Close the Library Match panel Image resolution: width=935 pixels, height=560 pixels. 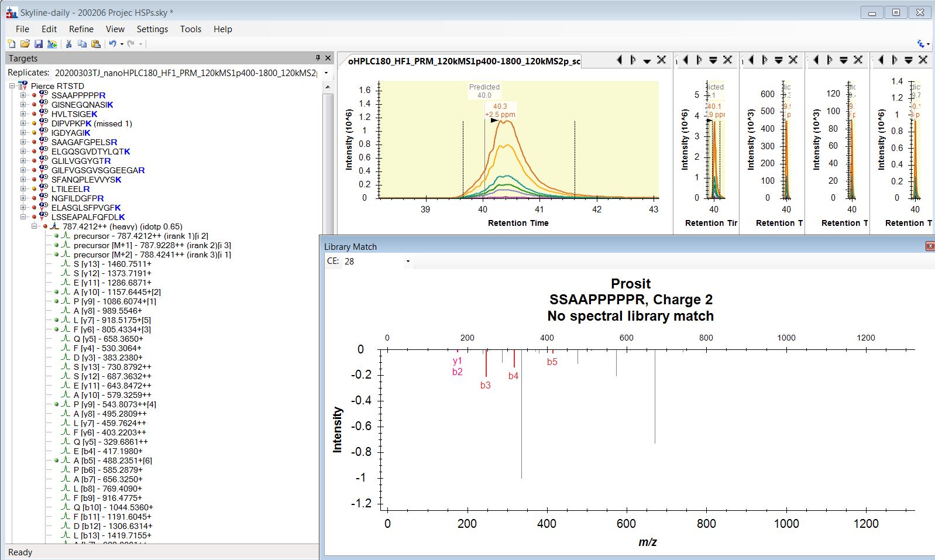tap(930, 246)
